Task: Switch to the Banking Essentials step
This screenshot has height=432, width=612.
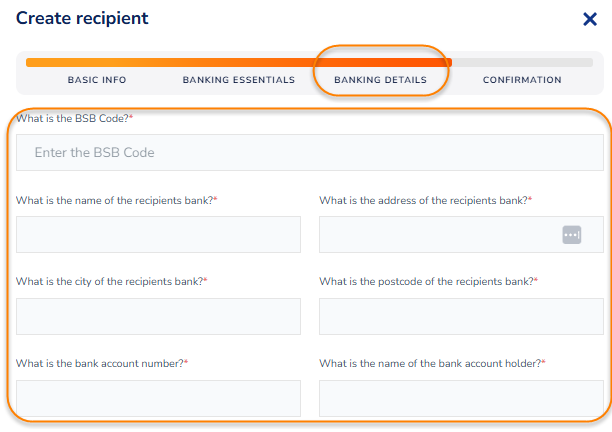Action: coord(239,80)
